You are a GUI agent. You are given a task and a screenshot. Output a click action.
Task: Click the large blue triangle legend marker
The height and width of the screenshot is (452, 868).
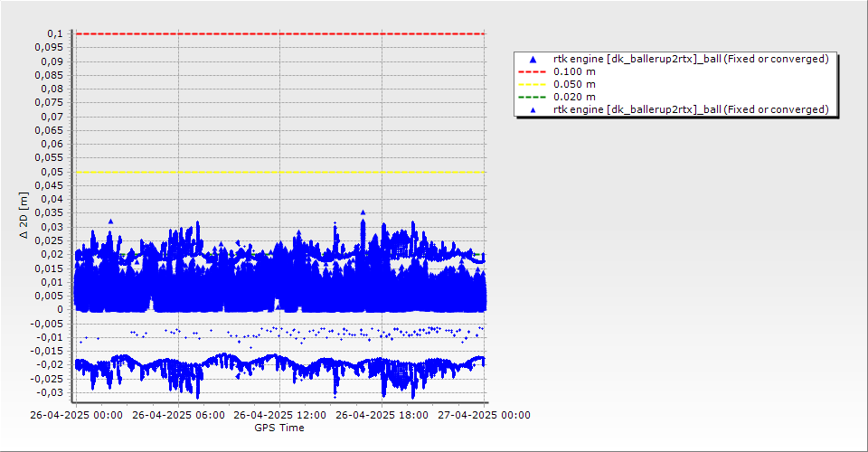tap(533, 59)
